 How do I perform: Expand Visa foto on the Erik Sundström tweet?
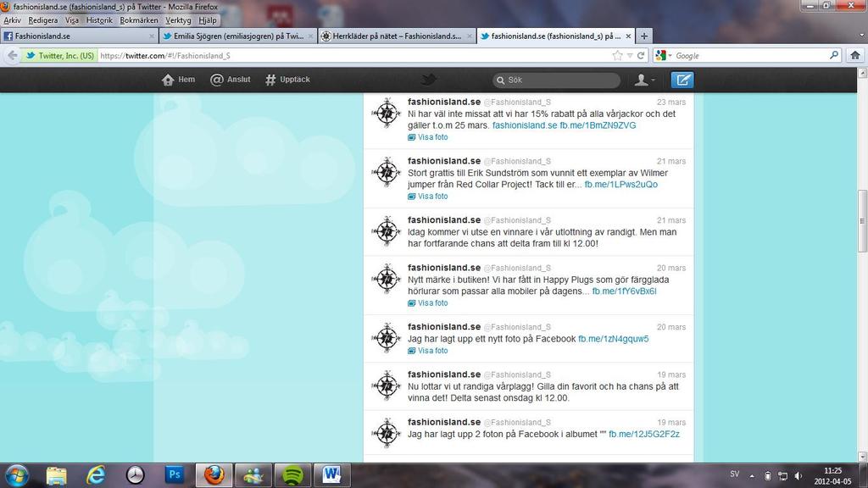click(x=428, y=197)
